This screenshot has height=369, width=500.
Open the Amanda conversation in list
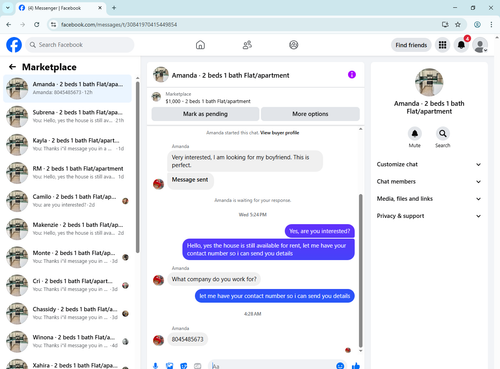pos(67,88)
